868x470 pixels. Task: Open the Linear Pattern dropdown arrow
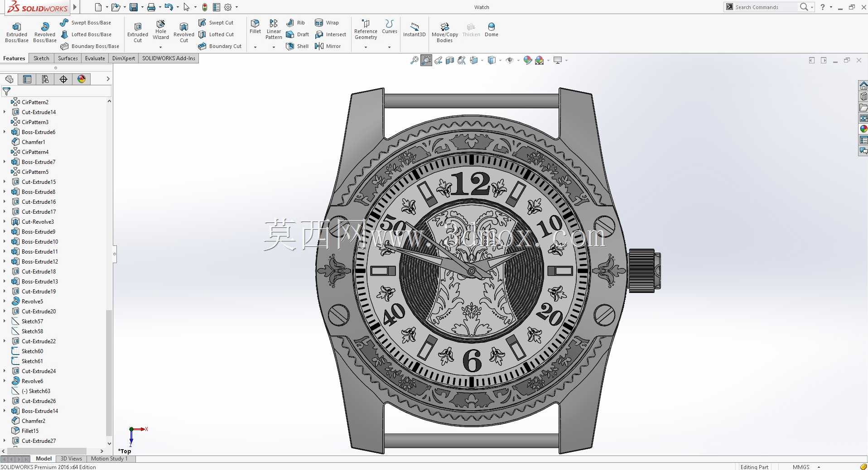[274, 47]
